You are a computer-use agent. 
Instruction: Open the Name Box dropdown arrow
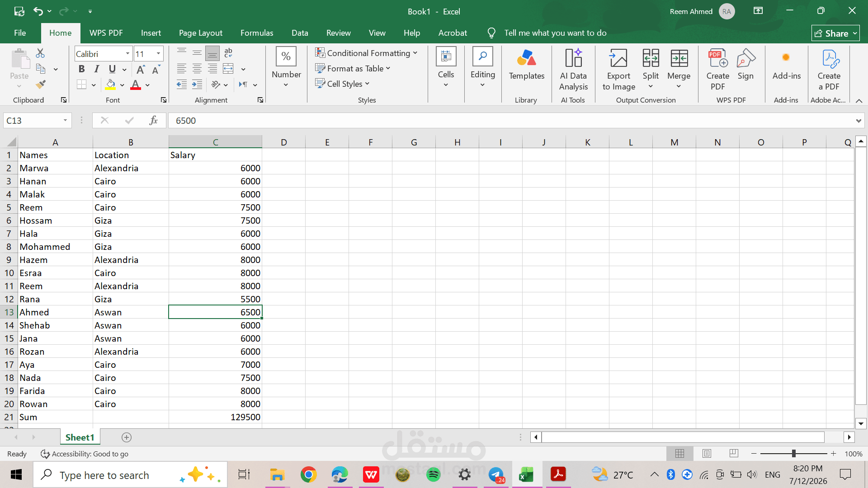pyautogui.click(x=65, y=120)
